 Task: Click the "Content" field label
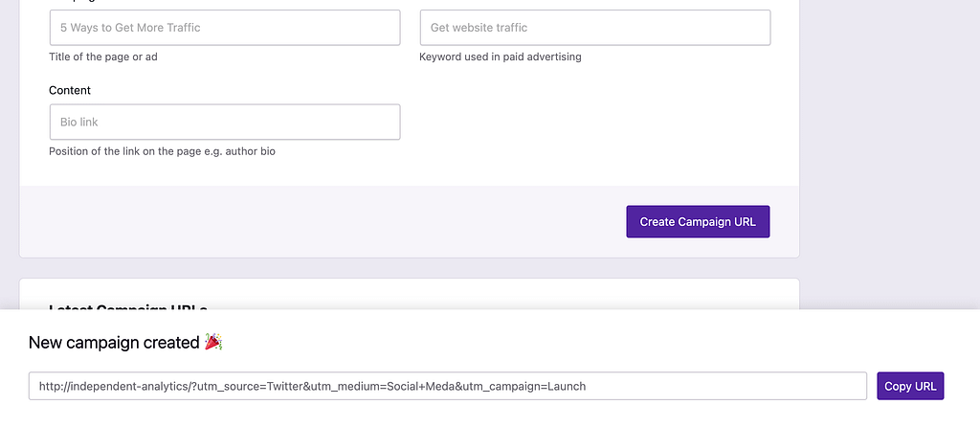[x=70, y=90]
